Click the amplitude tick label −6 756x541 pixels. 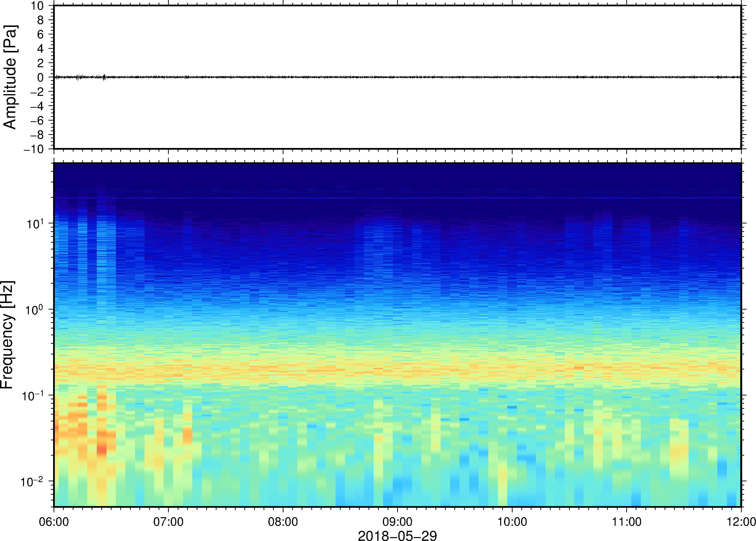coord(37,121)
